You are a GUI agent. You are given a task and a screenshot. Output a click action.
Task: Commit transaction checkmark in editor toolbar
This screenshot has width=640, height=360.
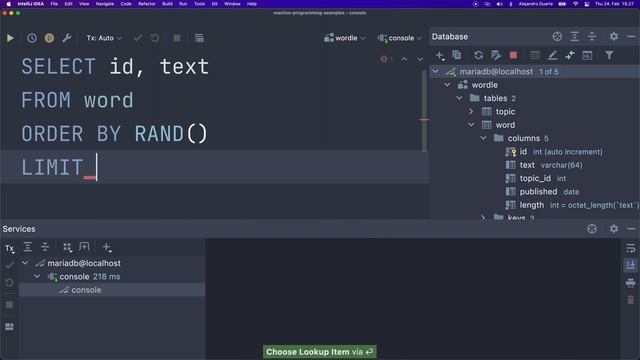[138, 38]
